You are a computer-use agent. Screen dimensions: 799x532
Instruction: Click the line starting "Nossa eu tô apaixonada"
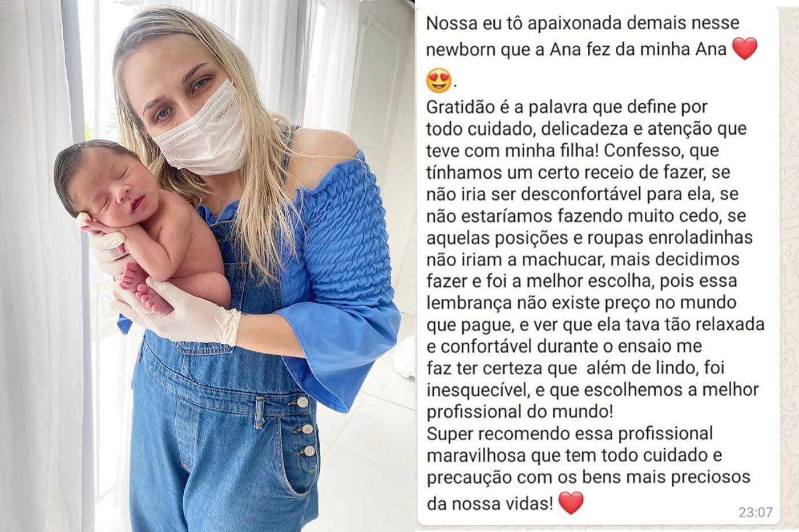point(583,23)
